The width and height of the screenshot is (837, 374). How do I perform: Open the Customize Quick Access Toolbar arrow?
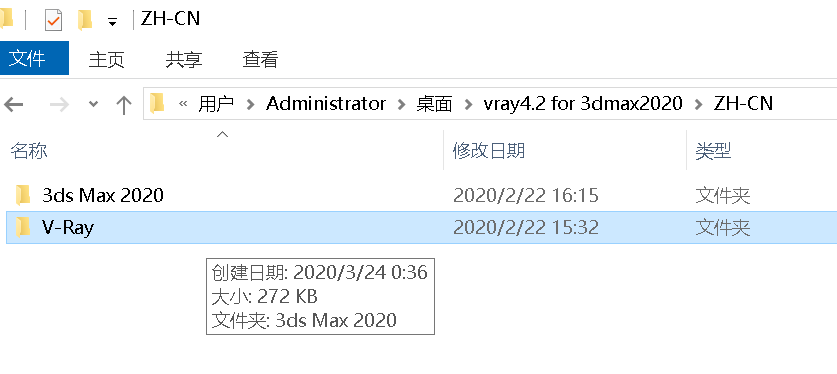(112, 22)
